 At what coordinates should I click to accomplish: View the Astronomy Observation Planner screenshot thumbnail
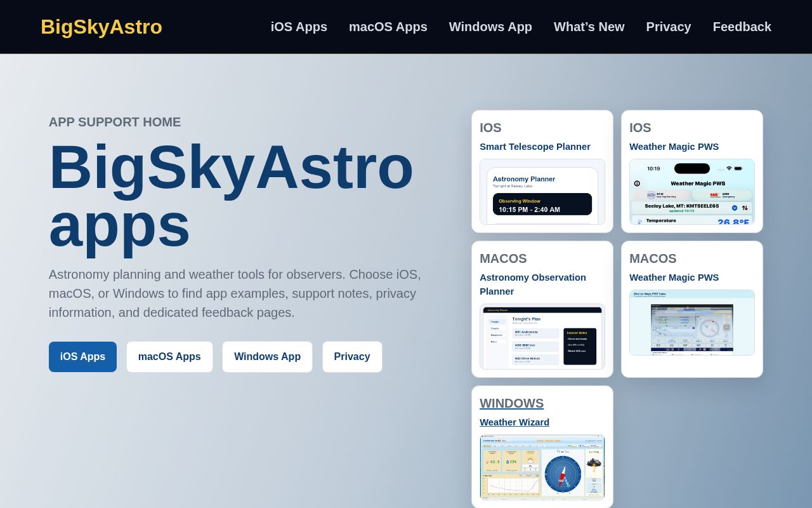tap(542, 337)
